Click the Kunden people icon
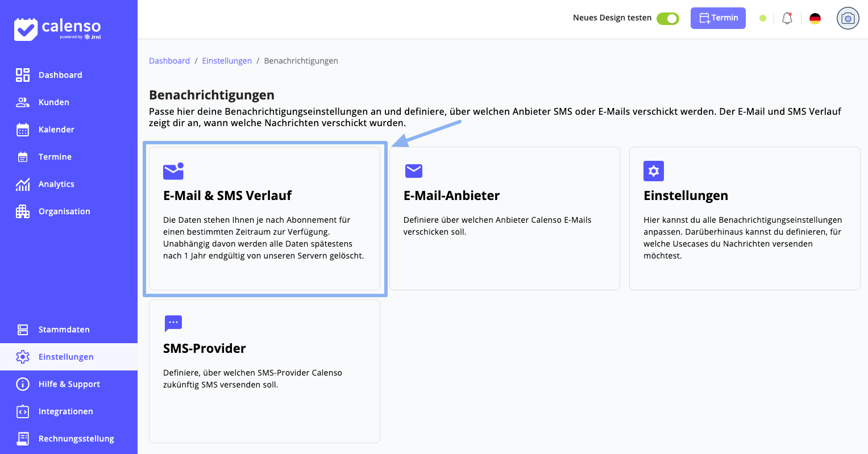Viewport: 868px width, 454px height. [x=23, y=102]
